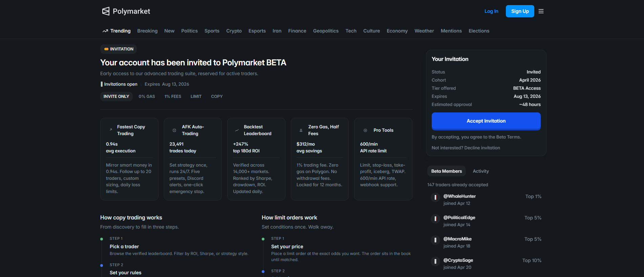Click the Fastest Copy Trading card title
Viewport: 644px width, 277px height.
pyautogui.click(x=131, y=130)
